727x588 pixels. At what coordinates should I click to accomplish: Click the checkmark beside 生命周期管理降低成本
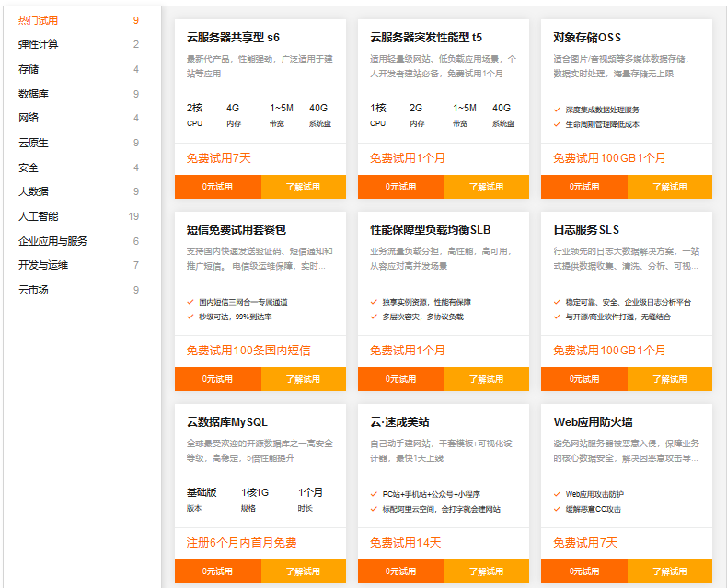point(558,124)
